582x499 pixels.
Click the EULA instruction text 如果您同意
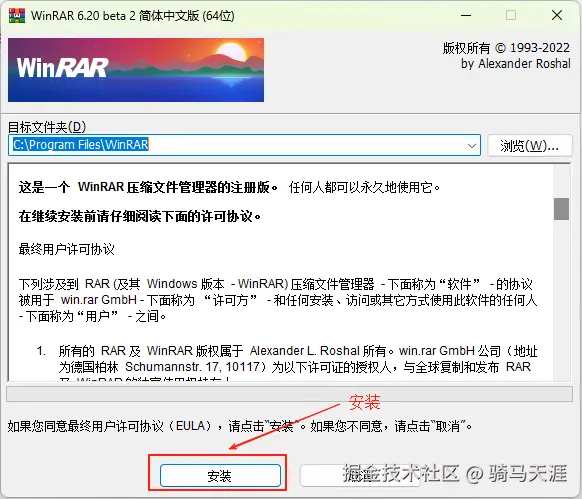240,426
